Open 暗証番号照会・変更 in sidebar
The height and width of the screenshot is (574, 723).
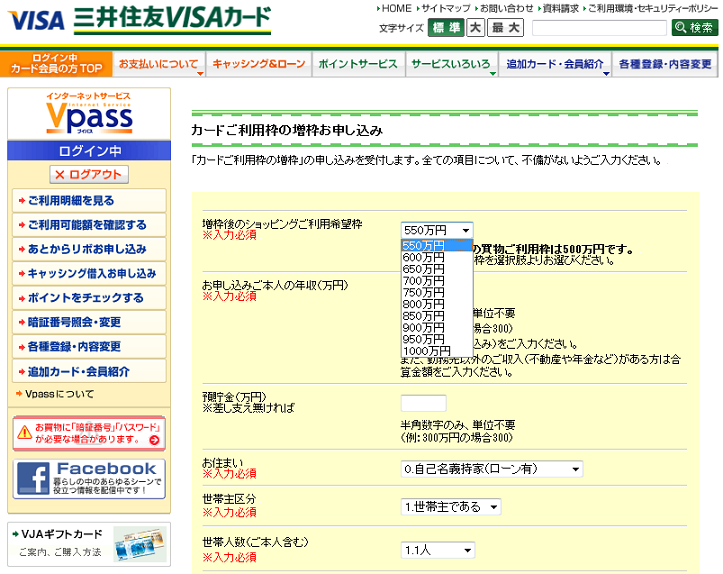[x=89, y=322]
